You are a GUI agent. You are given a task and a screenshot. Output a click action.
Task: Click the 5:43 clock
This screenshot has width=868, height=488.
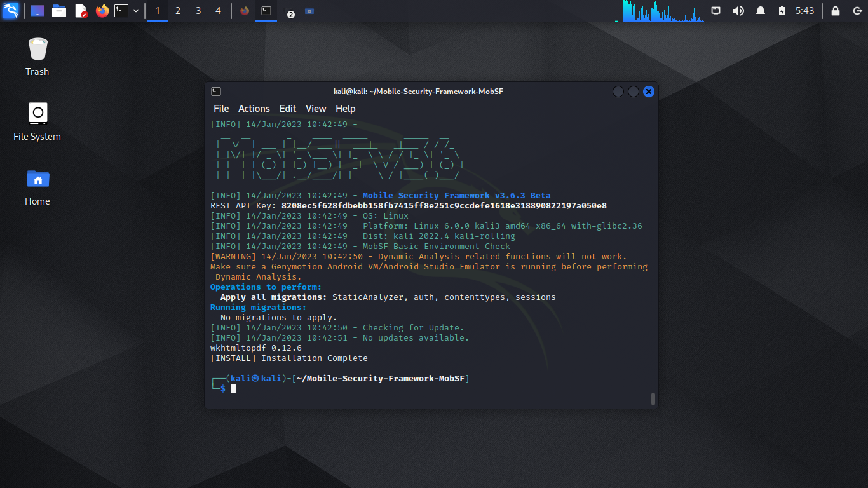click(x=804, y=11)
